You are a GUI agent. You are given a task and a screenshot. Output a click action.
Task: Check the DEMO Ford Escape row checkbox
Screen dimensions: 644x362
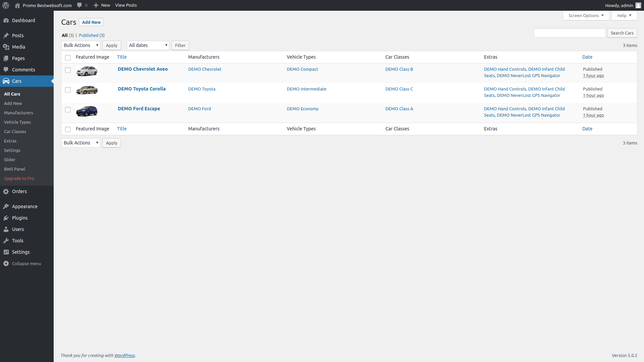(68, 110)
